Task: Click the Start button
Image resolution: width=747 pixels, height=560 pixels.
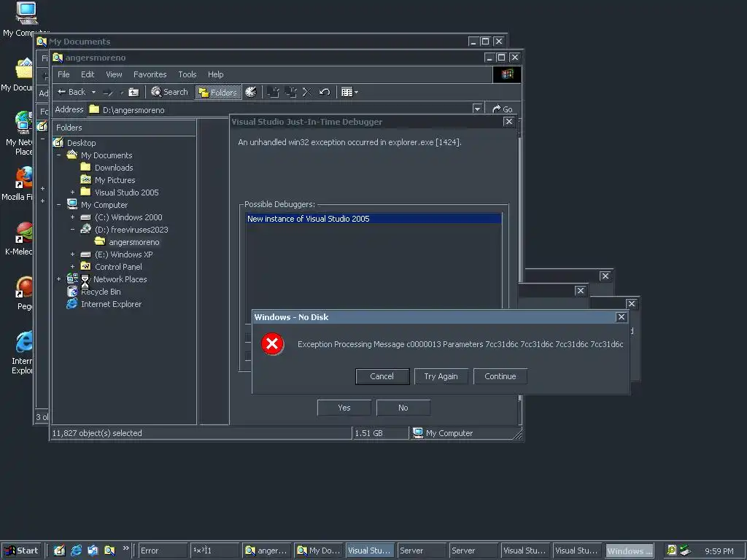Action: 21,551
